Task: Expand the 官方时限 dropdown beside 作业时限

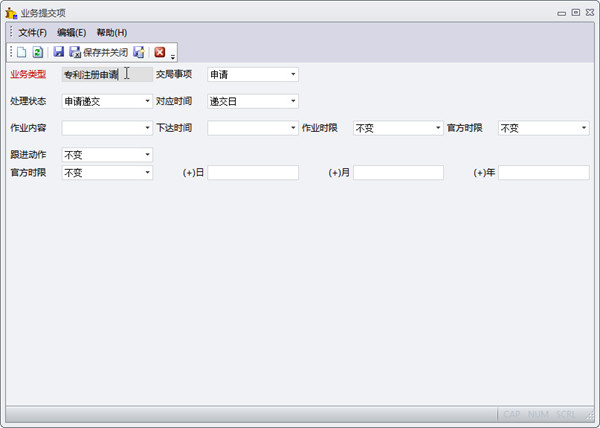Action: tap(584, 128)
